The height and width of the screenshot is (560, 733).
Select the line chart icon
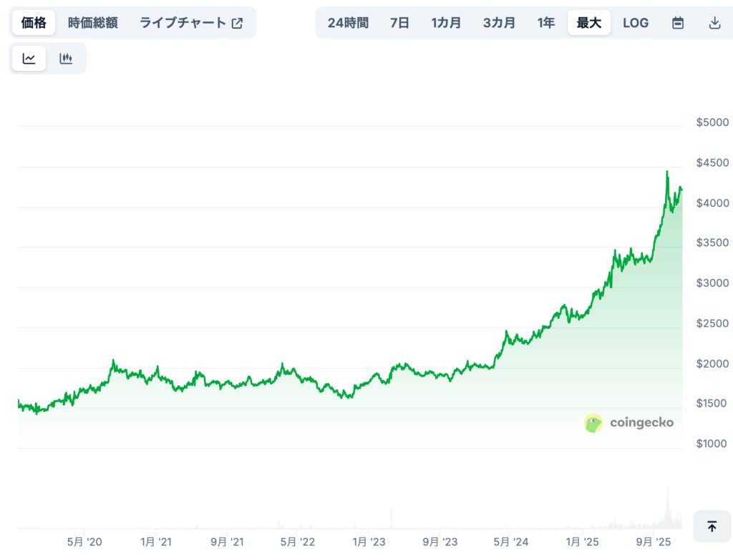(x=29, y=58)
